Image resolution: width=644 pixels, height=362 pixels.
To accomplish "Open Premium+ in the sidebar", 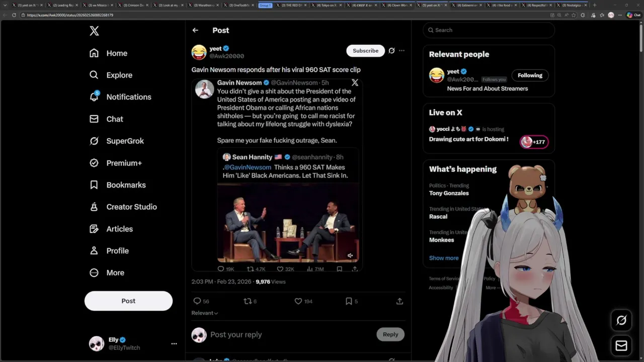I will coord(115,163).
